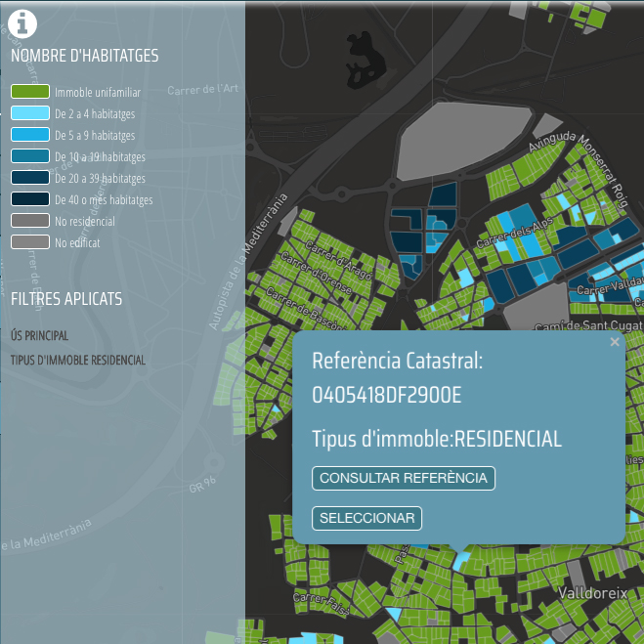Click the large grey non-residential parcel on map
This screenshot has height=644, width=644.
463,141
